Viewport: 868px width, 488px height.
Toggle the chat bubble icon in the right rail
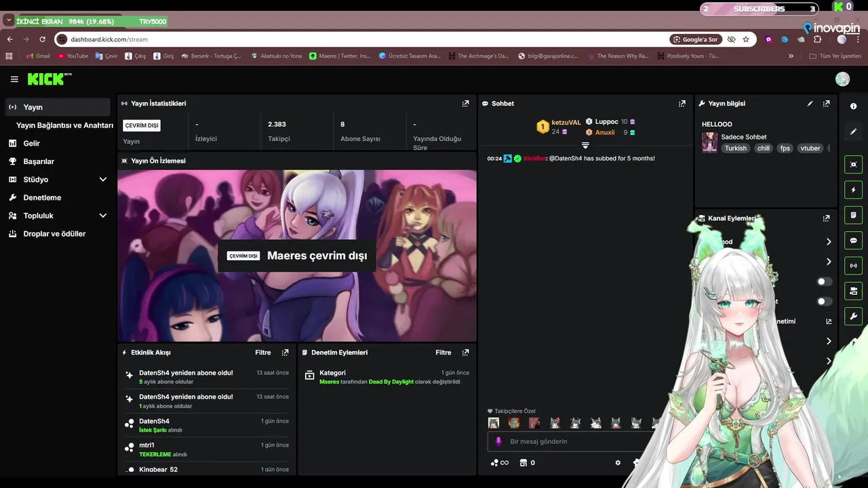(x=853, y=240)
